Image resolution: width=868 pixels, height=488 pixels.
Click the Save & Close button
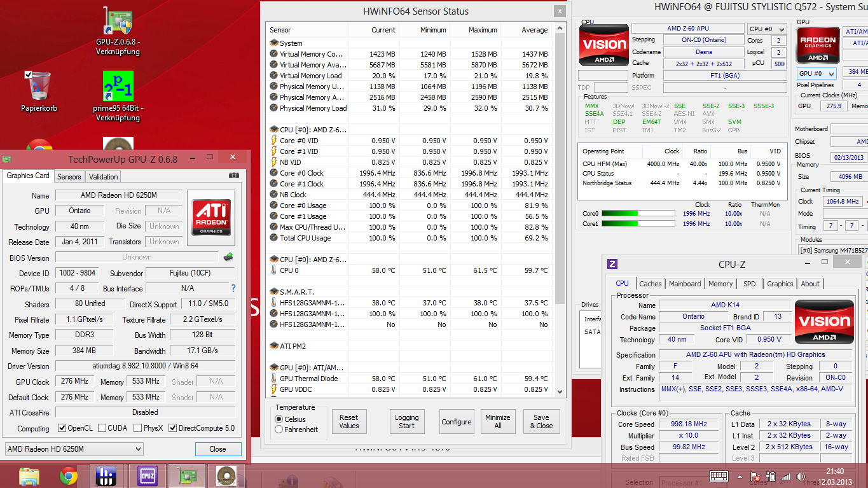point(541,421)
